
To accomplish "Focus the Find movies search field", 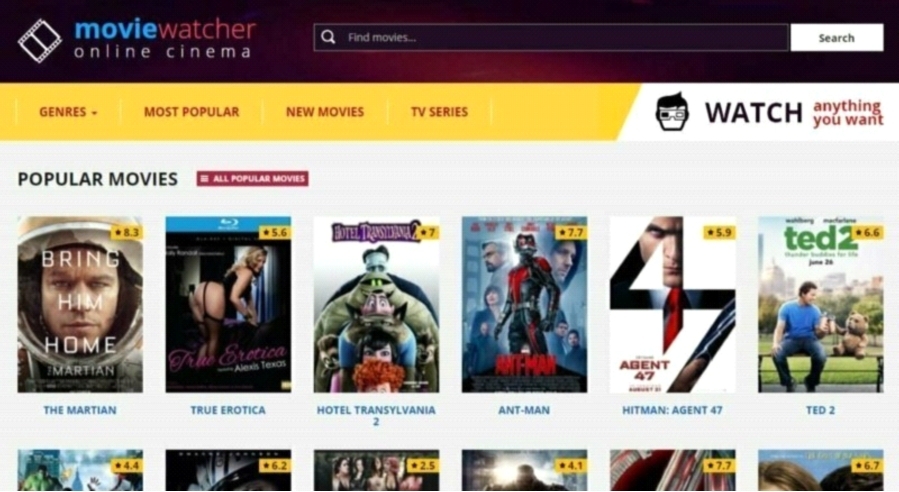I will [x=552, y=37].
